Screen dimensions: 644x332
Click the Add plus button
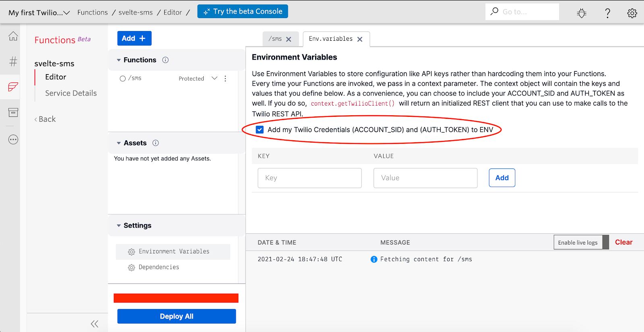[x=134, y=38]
